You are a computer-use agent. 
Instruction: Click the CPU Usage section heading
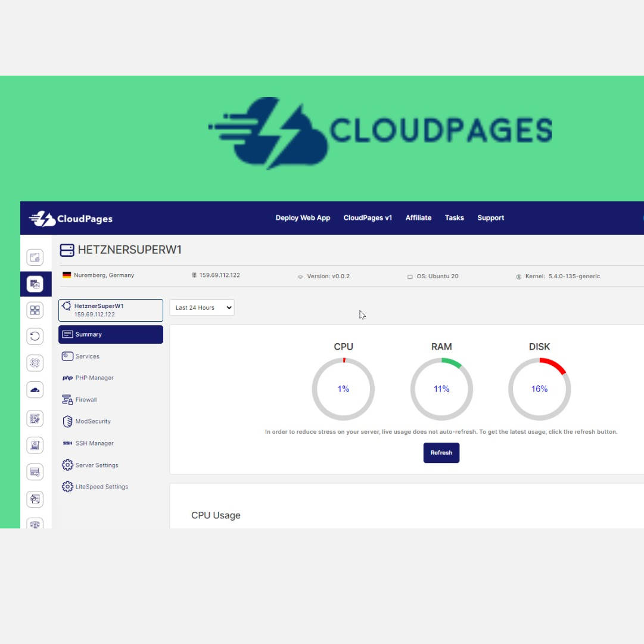point(216,515)
